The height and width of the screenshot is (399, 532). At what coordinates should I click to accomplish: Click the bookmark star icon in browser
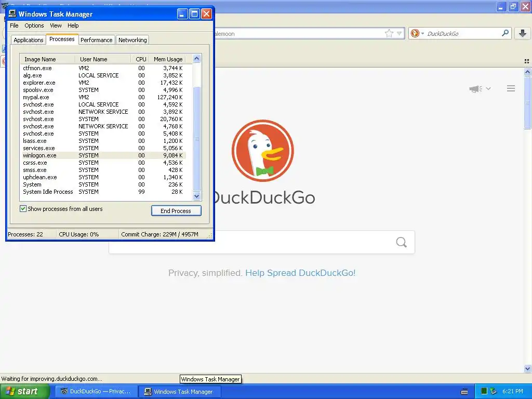389,33
